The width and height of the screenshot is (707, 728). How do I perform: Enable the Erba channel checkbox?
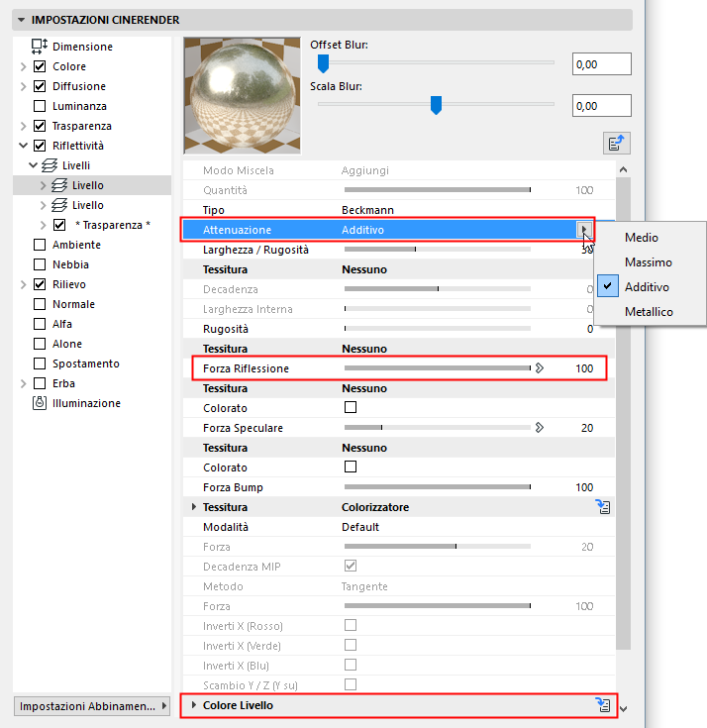pos(40,383)
